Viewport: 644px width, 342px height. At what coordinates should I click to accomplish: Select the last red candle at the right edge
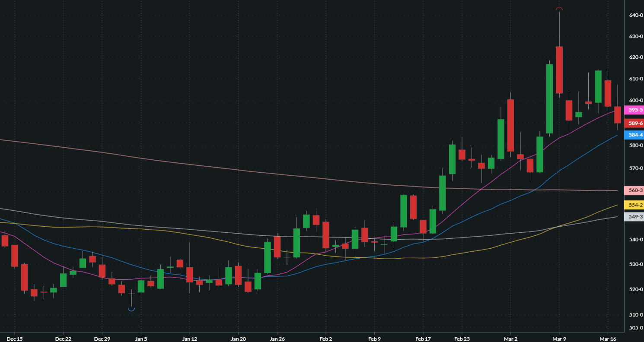pos(617,115)
